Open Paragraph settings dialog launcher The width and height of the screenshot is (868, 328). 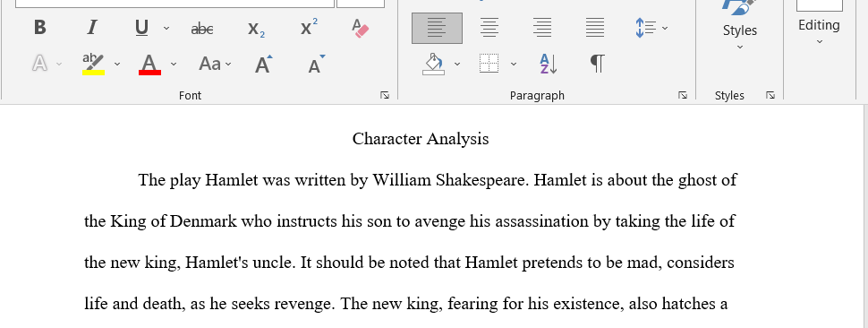tap(683, 95)
